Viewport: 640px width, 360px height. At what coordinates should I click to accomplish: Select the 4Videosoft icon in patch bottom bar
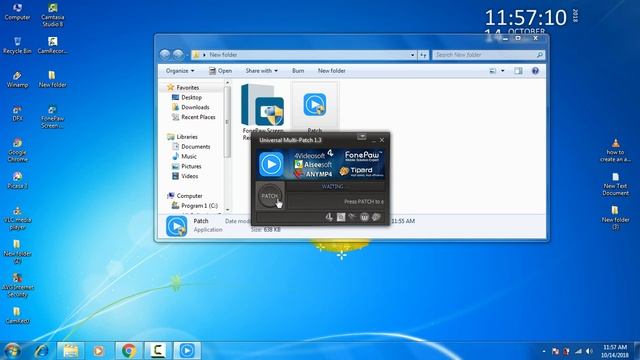329,217
